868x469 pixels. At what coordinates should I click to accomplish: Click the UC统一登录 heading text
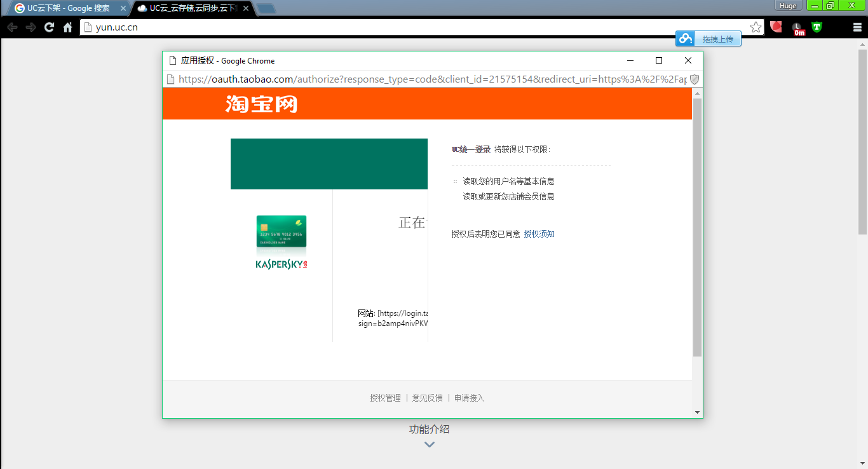[471, 149]
